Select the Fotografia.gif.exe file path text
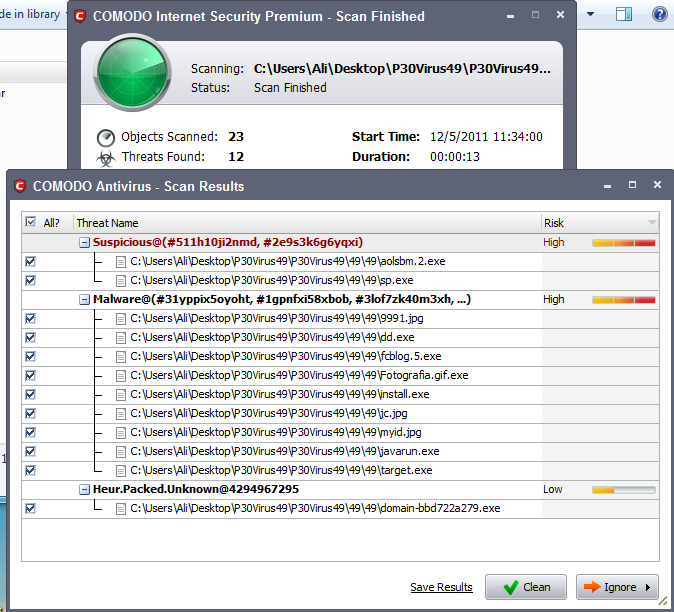The width and height of the screenshot is (674, 612). tap(299, 375)
